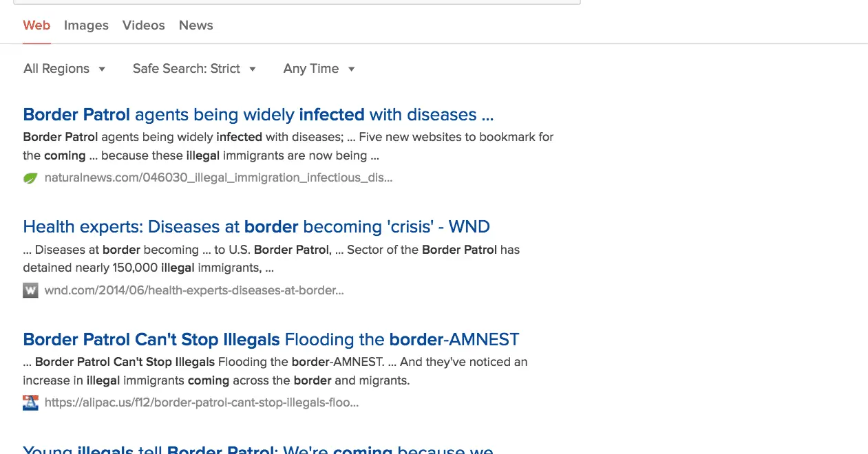This screenshot has width=868, height=454.
Task: Open the Border Patrol agents infected result title
Action: click(258, 114)
